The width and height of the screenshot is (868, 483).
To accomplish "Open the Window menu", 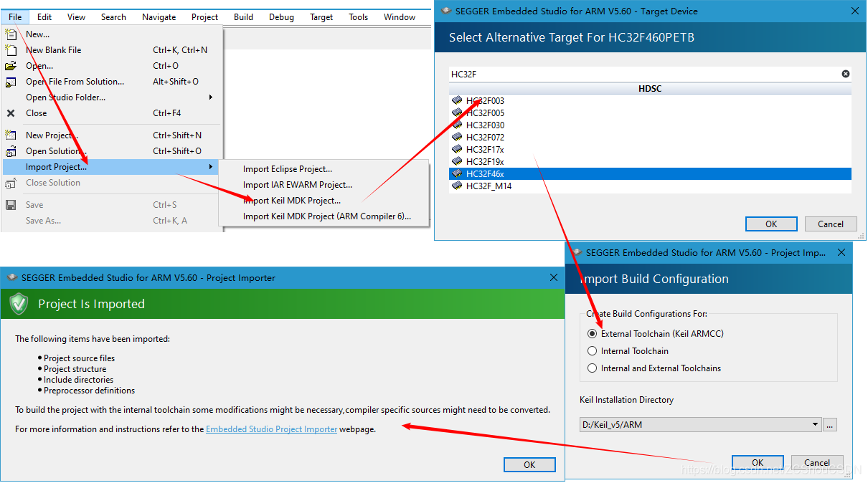I will point(400,16).
